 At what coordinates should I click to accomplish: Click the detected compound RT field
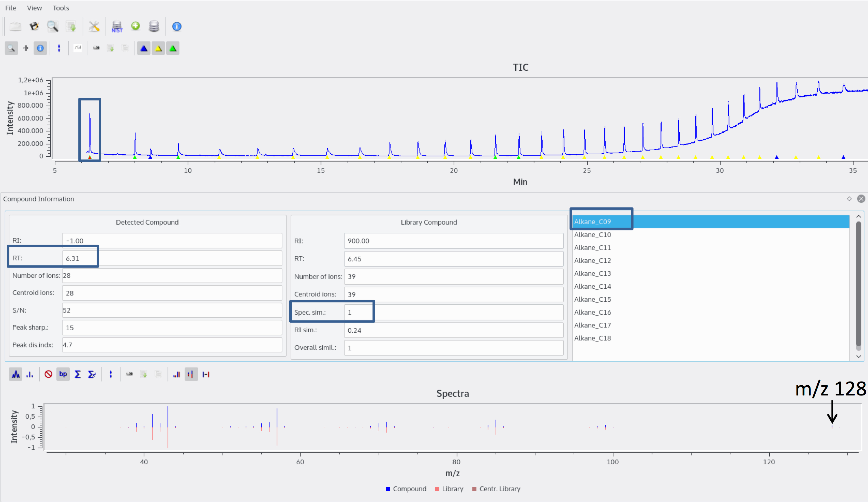(172, 259)
